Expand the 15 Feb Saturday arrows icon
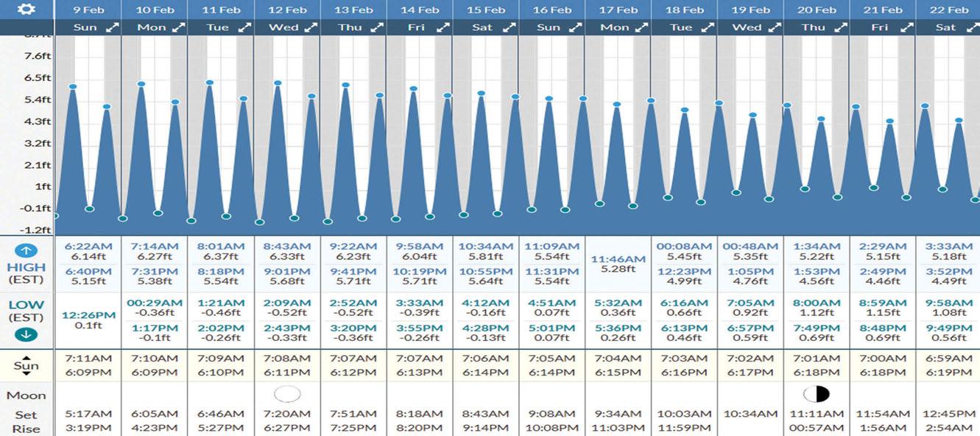The image size is (980, 436). 507,28
